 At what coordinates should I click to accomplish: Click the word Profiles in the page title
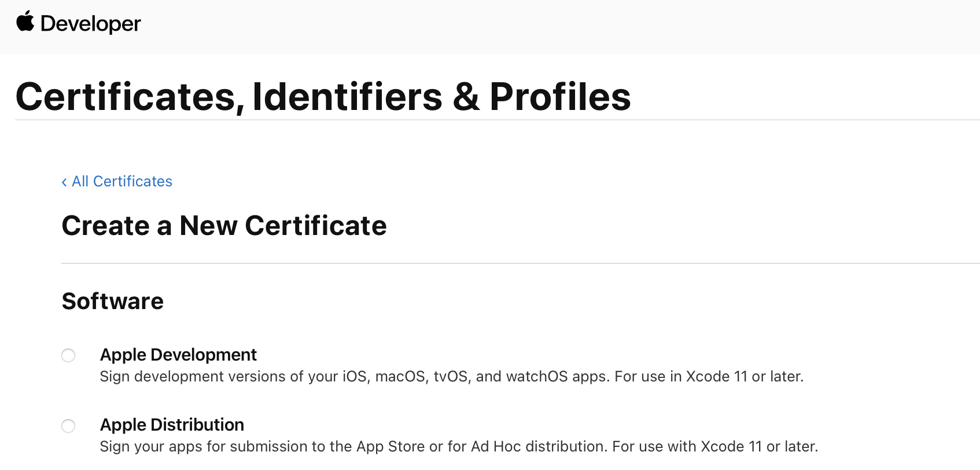[x=560, y=97]
